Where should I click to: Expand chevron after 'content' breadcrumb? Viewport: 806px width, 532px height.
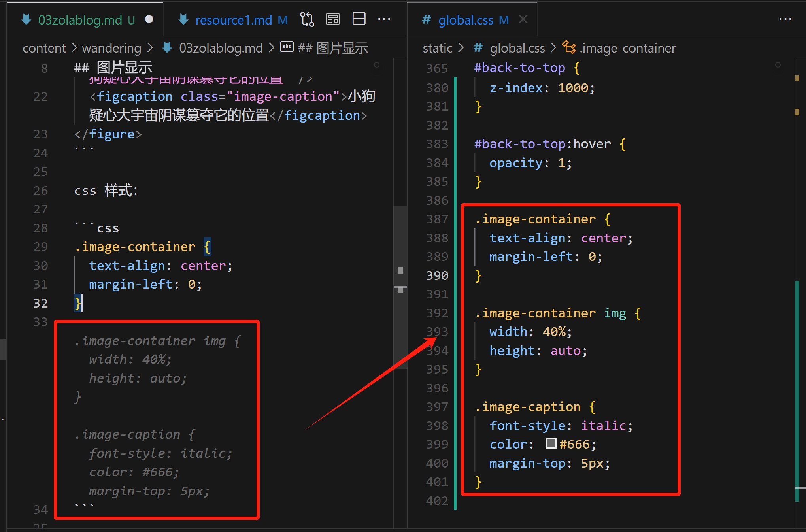(74, 48)
